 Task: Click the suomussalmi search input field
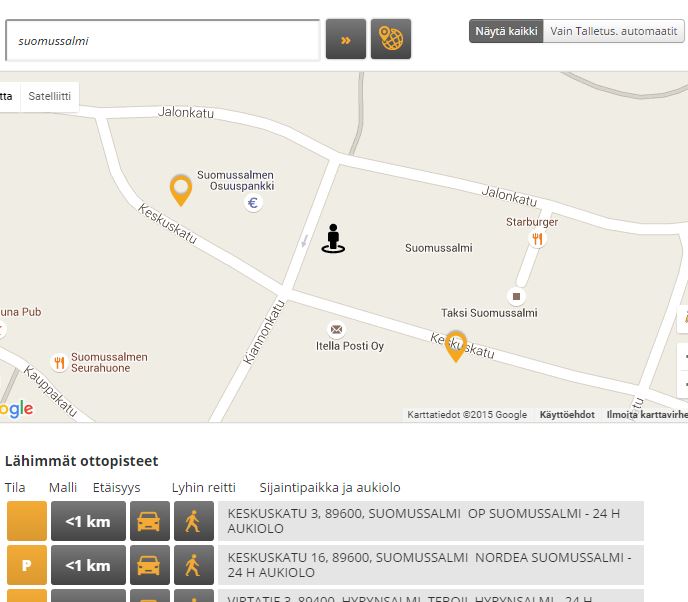[163, 41]
